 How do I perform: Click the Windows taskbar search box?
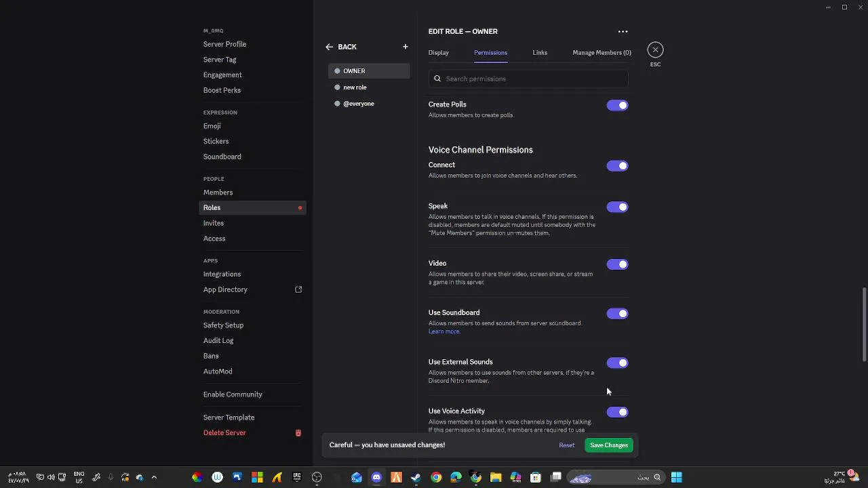coord(616,477)
